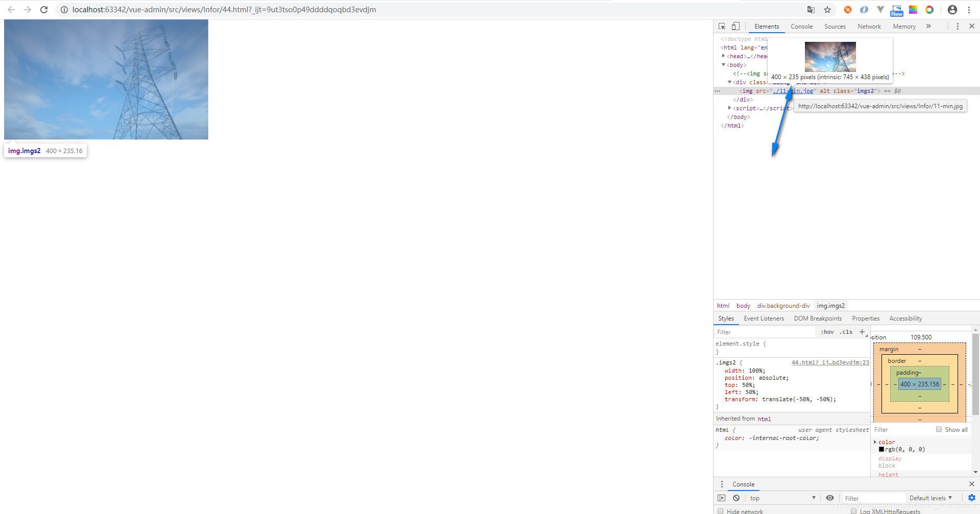Image resolution: width=980 pixels, height=514 pixels.
Task: Toggle the .cls class editor
Action: 846,332
